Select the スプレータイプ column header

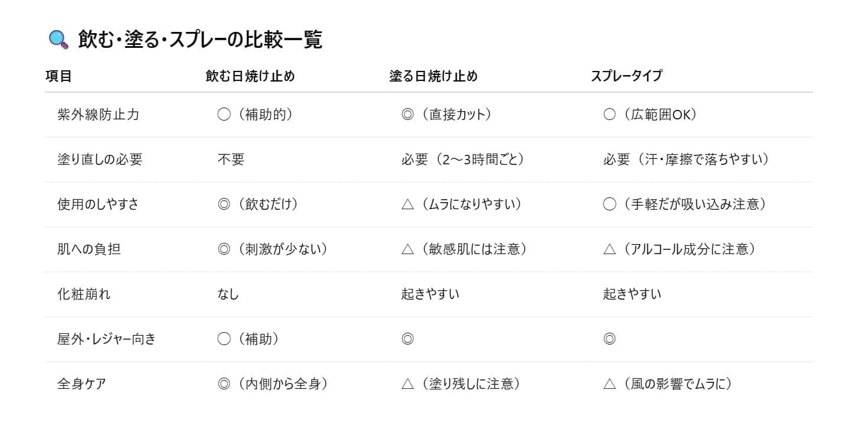(626, 76)
